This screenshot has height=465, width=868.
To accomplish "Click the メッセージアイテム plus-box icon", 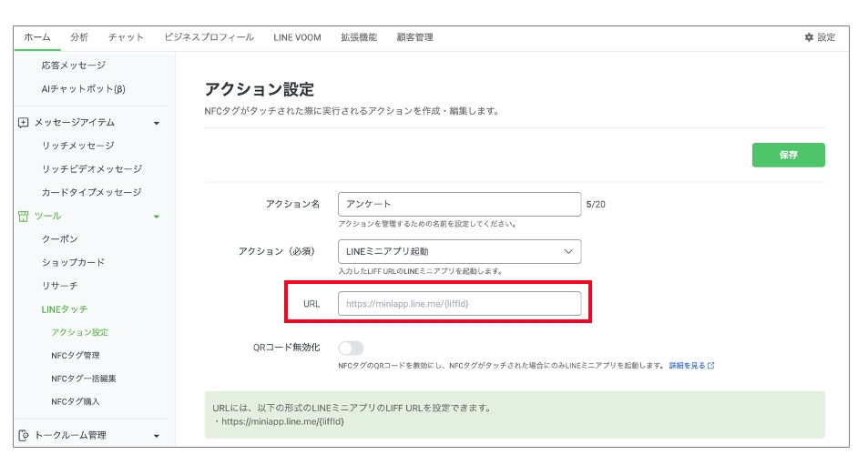I will [x=24, y=123].
